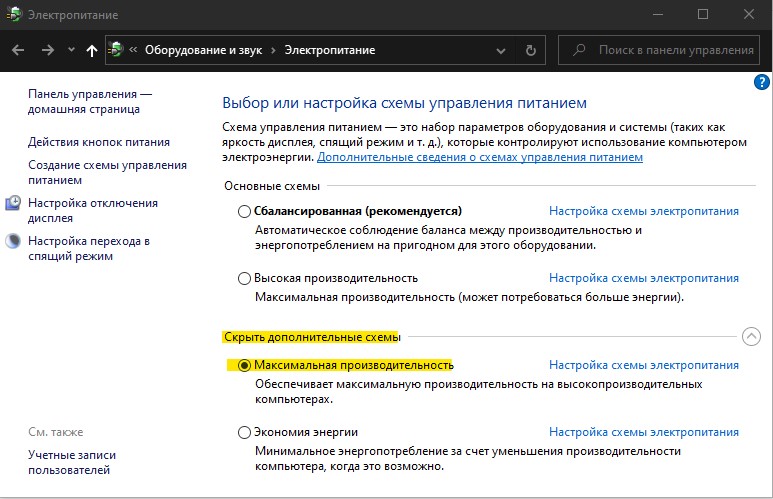
Task: Configure the Максимальная производительность plan settings
Action: click(x=644, y=365)
